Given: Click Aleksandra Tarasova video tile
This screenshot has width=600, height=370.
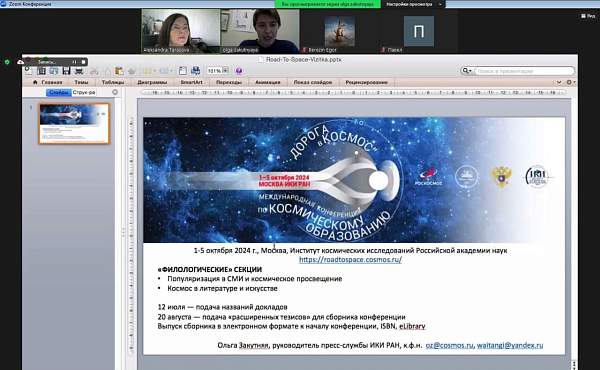Looking at the screenshot, I should 181,31.
